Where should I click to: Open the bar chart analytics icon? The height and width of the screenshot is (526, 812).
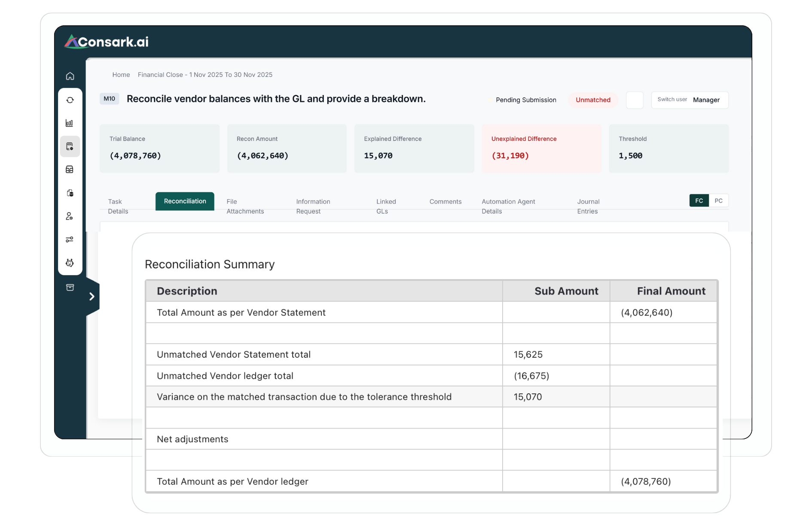70,123
